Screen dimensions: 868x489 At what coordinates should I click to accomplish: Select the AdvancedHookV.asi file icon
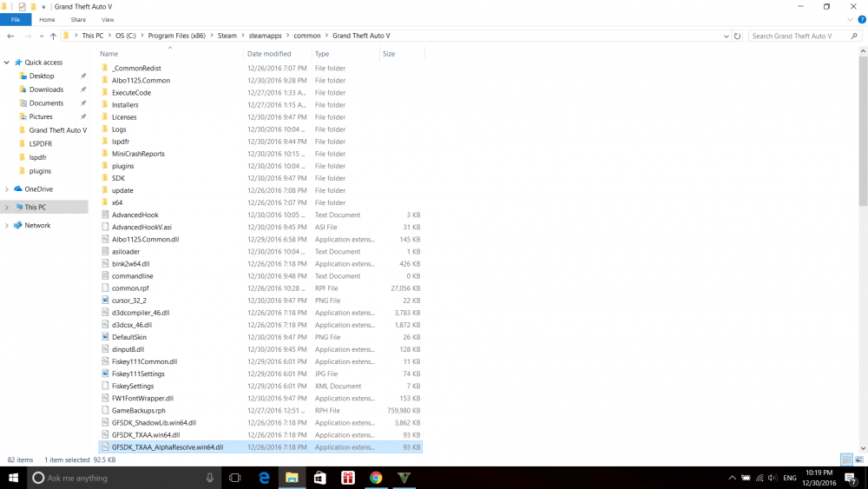click(105, 227)
